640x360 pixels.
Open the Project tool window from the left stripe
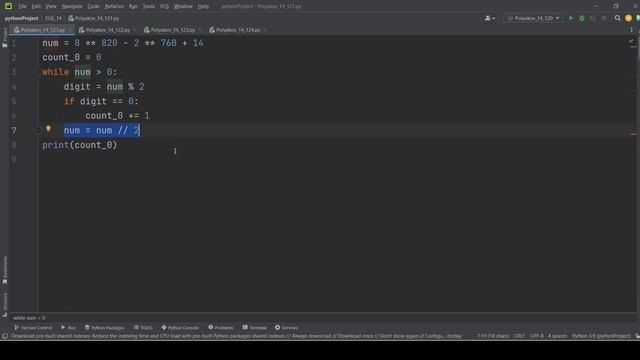click(x=4, y=37)
